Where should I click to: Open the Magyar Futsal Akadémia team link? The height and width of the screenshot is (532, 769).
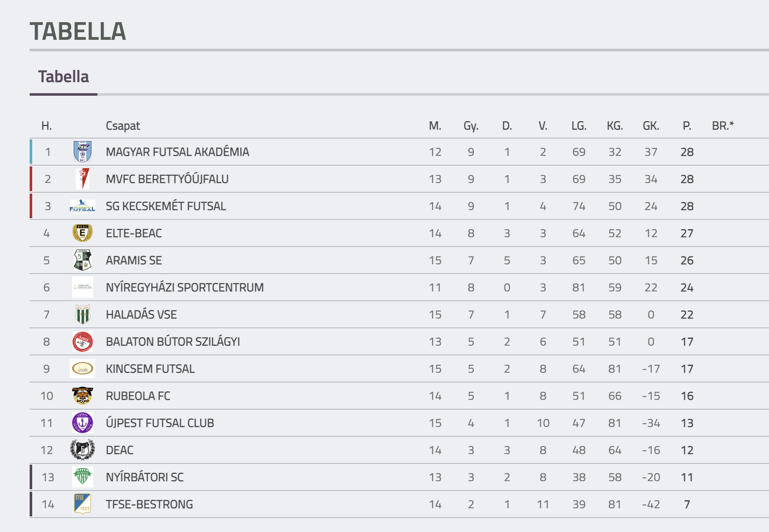pyautogui.click(x=177, y=152)
